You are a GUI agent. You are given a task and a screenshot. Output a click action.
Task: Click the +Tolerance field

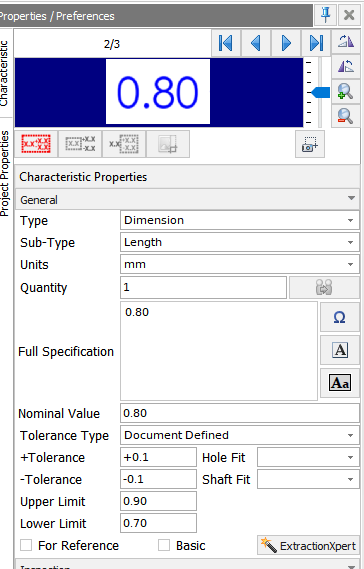click(x=158, y=457)
